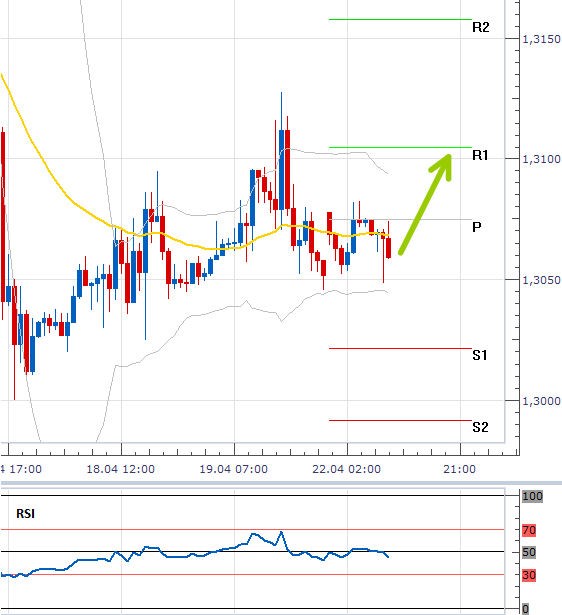Click the 1,3000 price axis value
562x615 pixels.
pyautogui.click(x=541, y=401)
